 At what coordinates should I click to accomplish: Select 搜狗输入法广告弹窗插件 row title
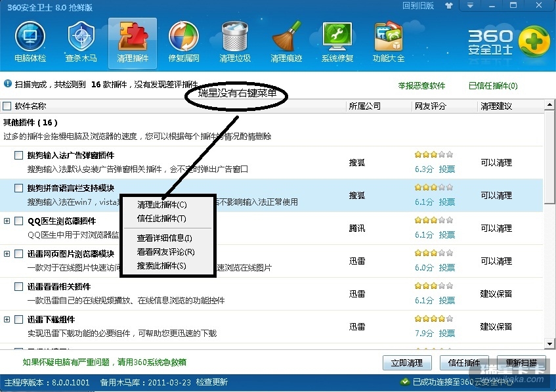click(70, 156)
